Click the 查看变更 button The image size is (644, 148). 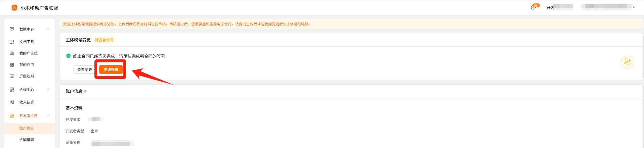pos(85,69)
